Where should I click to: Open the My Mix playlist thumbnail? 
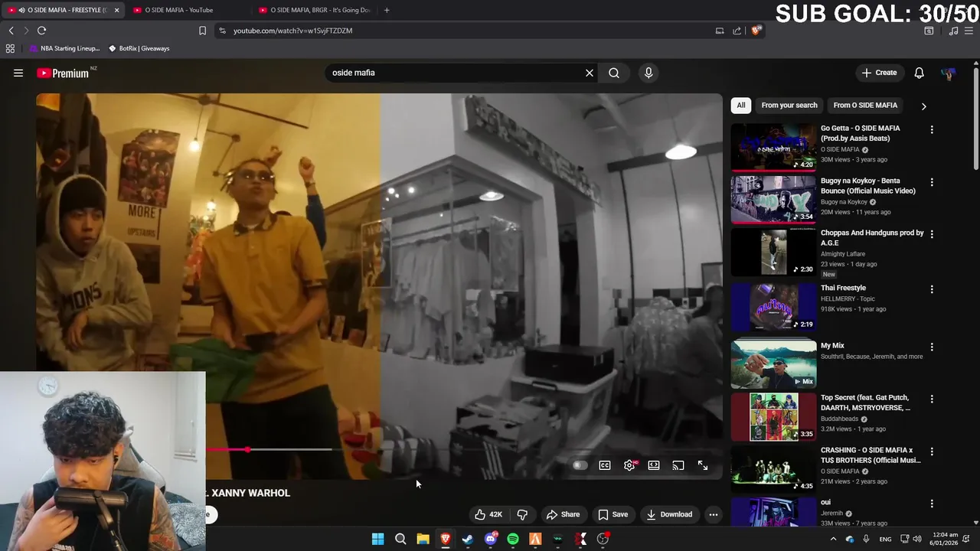coord(773,364)
